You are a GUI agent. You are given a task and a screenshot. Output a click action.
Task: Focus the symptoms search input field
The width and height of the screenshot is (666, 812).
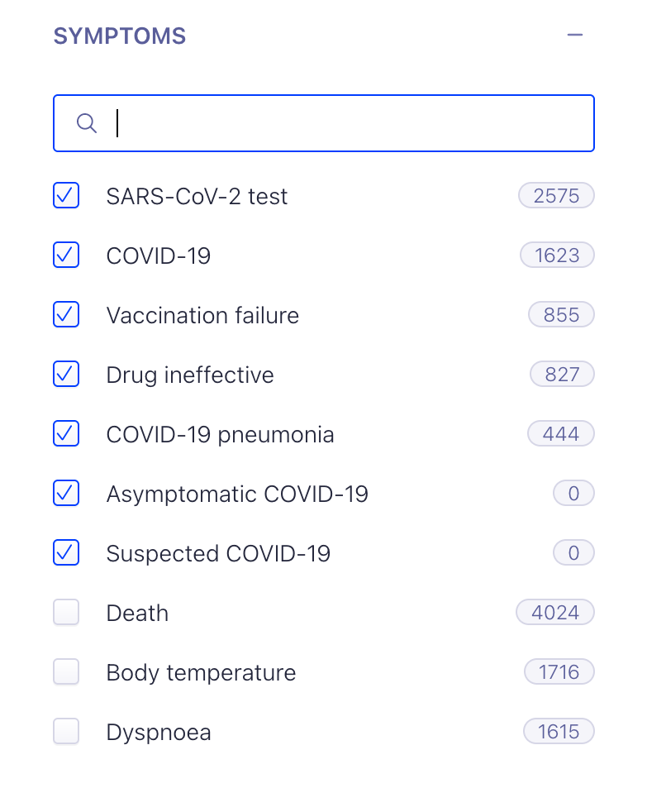coord(324,123)
